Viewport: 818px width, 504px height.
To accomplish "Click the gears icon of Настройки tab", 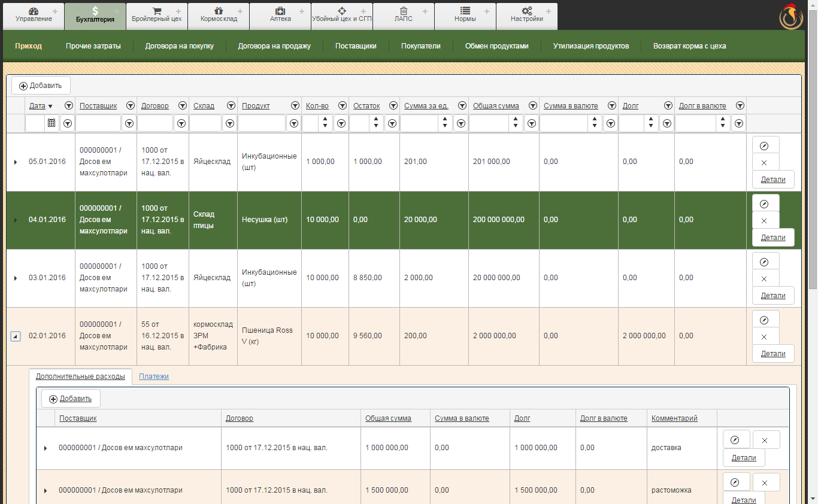I will (x=527, y=11).
